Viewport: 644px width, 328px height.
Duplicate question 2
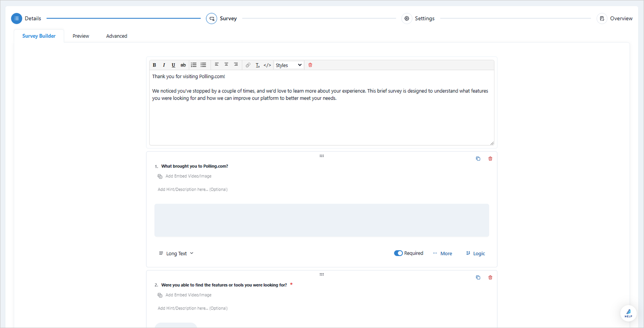coord(478,277)
